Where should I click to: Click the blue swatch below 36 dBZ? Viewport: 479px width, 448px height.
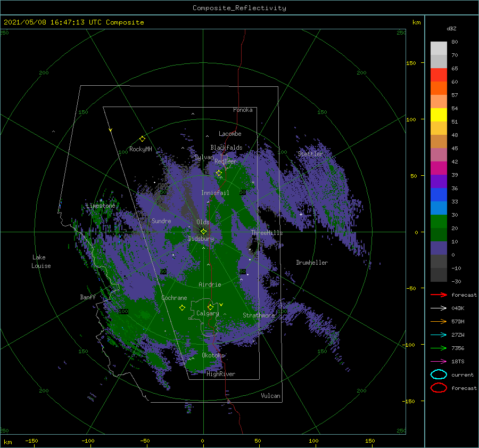(439, 194)
